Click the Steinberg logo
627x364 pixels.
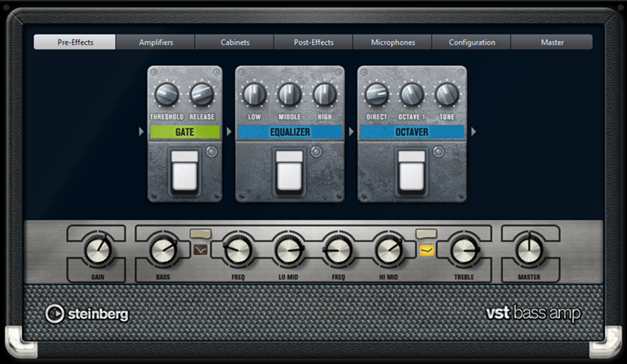coord(87,314)
